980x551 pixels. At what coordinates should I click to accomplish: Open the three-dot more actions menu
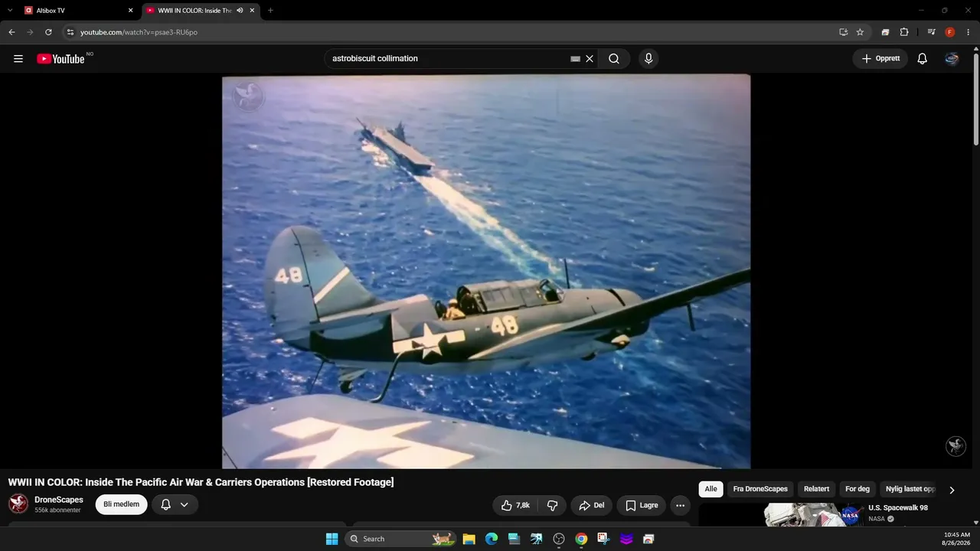(x=680, y=505)
